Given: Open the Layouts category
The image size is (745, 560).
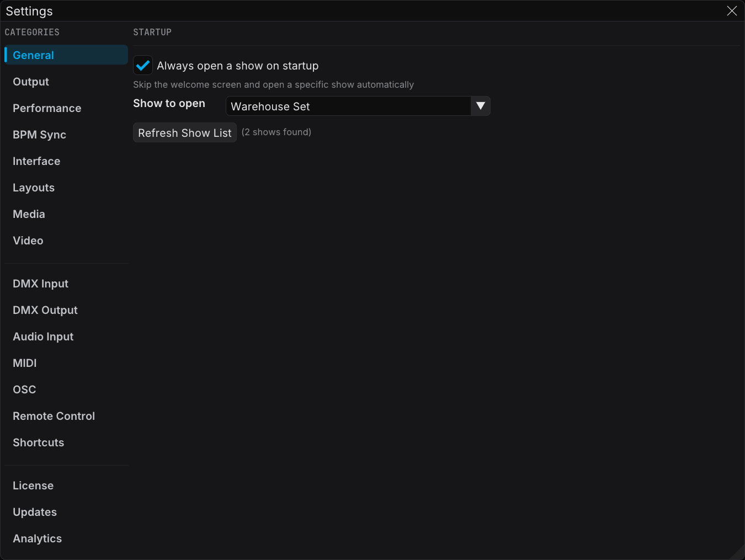Looking at the screenshot, I should tap(66, 188).
